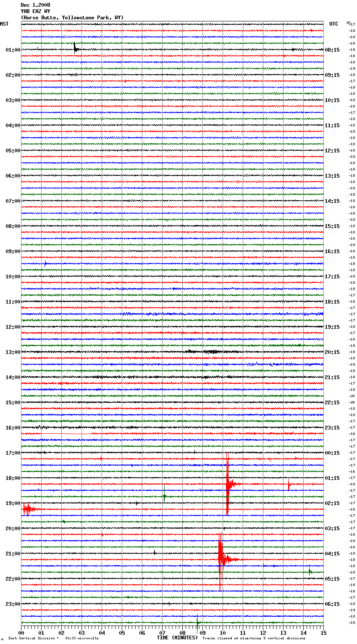Viewport: 357px width, 644px height.
Task: Select the 08:00 MST time label
Action: [13, 226]
